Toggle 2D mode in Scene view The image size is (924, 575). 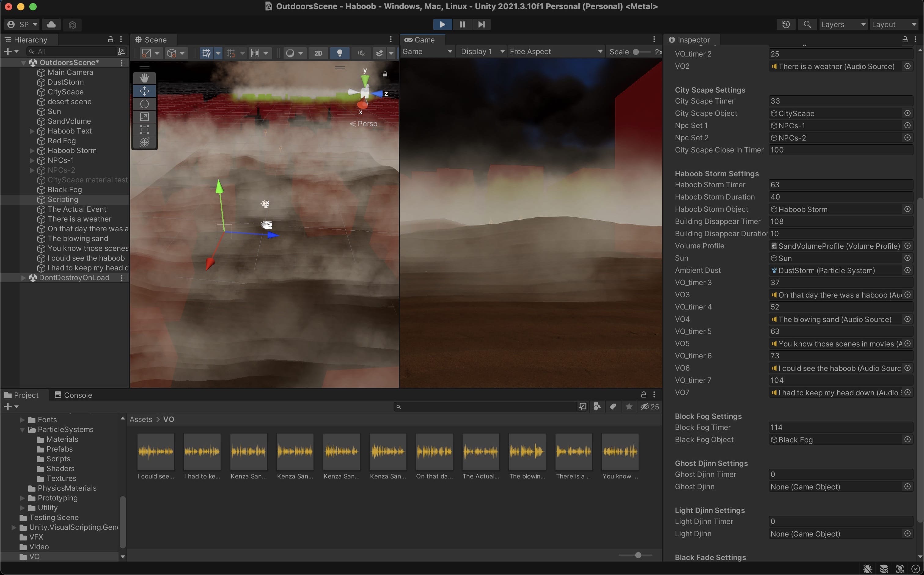318,53
